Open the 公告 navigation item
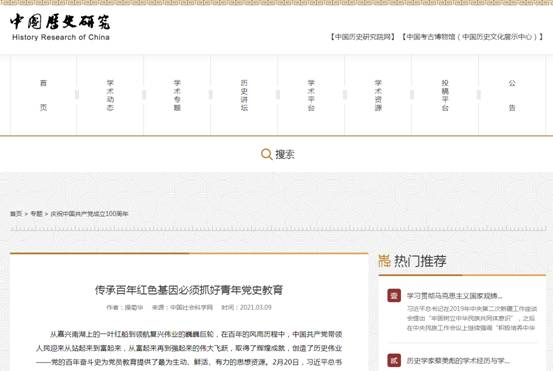The height and width of the screenshot is (371, 553). pos(512,95)
